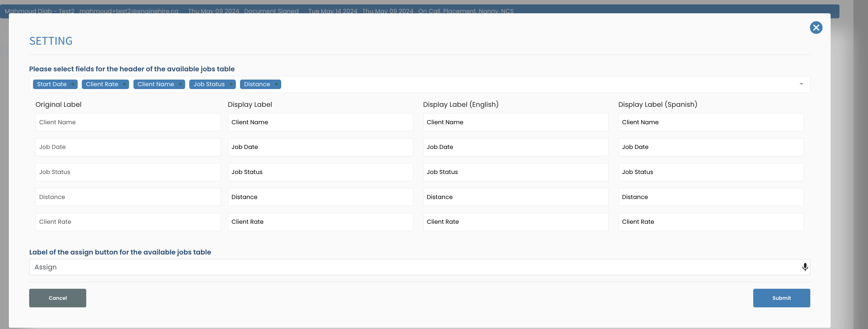Edit the Client Name display label
This screenshot has height=329, width=868.
[321, 122]
